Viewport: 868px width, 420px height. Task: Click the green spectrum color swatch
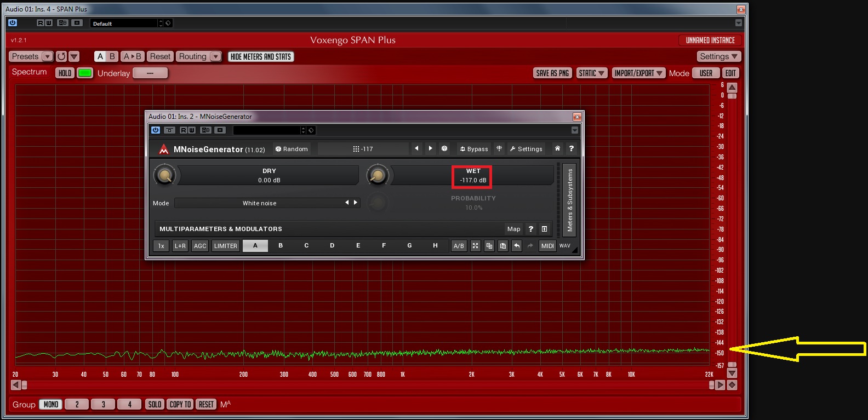tap(85, 73)
